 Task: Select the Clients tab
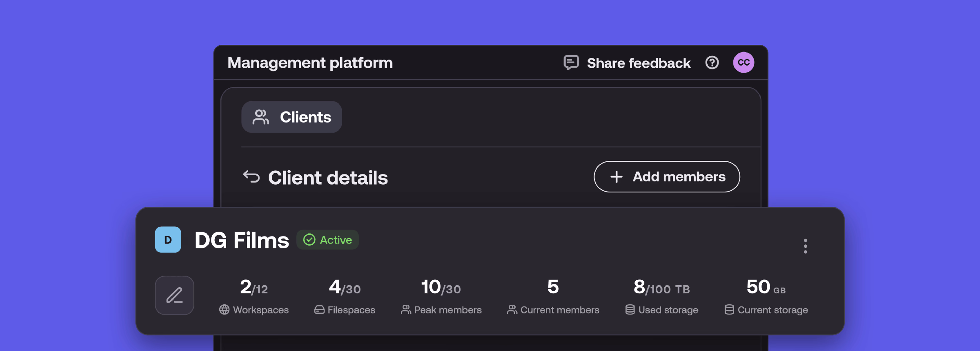(291, 117)
